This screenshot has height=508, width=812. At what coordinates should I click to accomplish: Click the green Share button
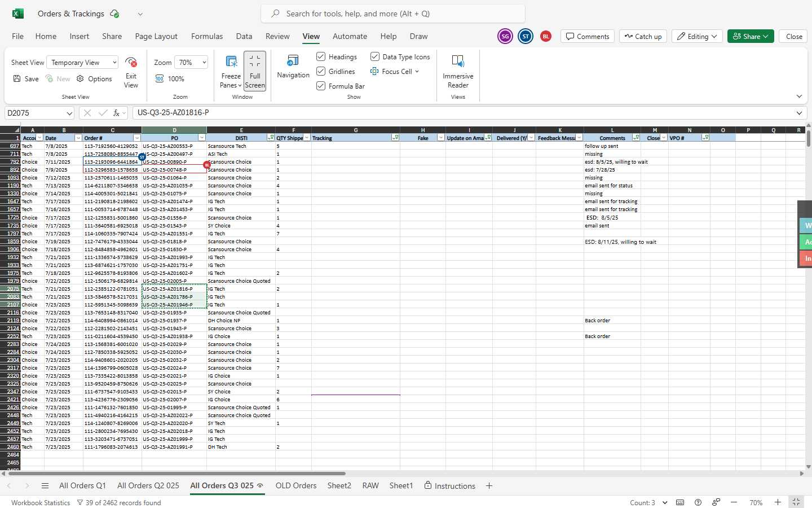tap(751, 36)
